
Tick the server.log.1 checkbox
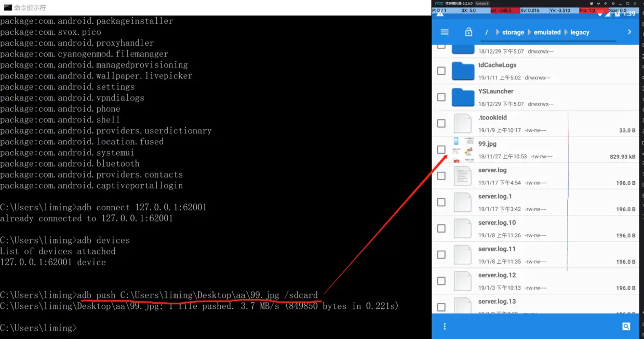[x=441, y=202]
